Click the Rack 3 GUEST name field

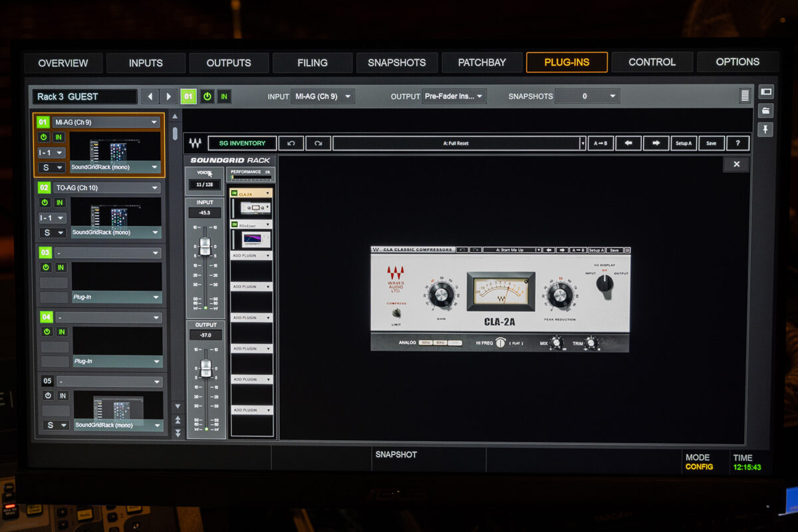(84, 96)
